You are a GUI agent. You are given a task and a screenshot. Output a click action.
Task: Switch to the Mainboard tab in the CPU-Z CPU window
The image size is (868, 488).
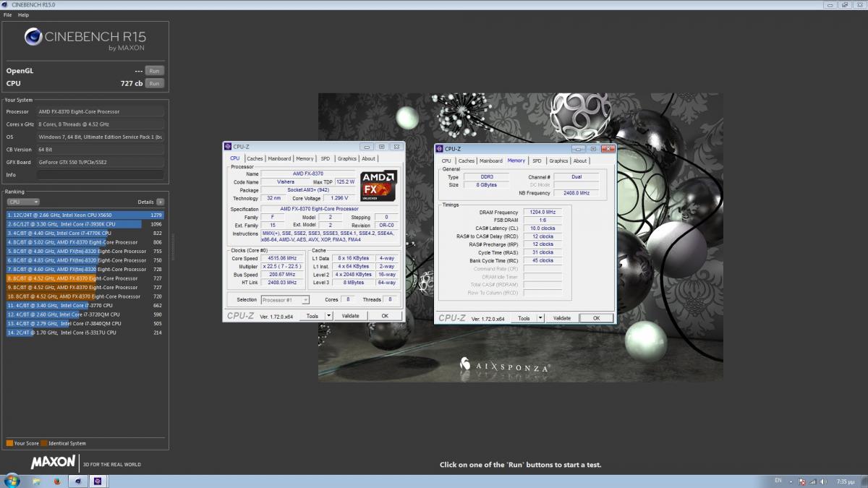(279, 158)
